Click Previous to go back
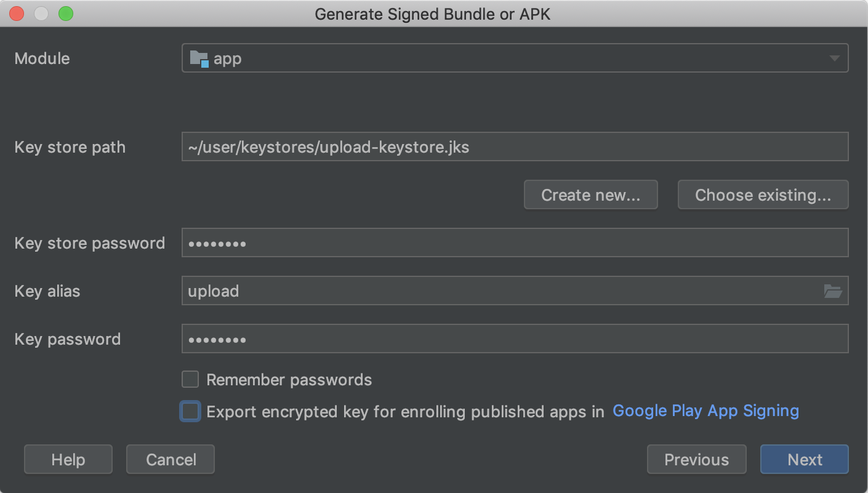The image size is (868, 493). [696, 459]
